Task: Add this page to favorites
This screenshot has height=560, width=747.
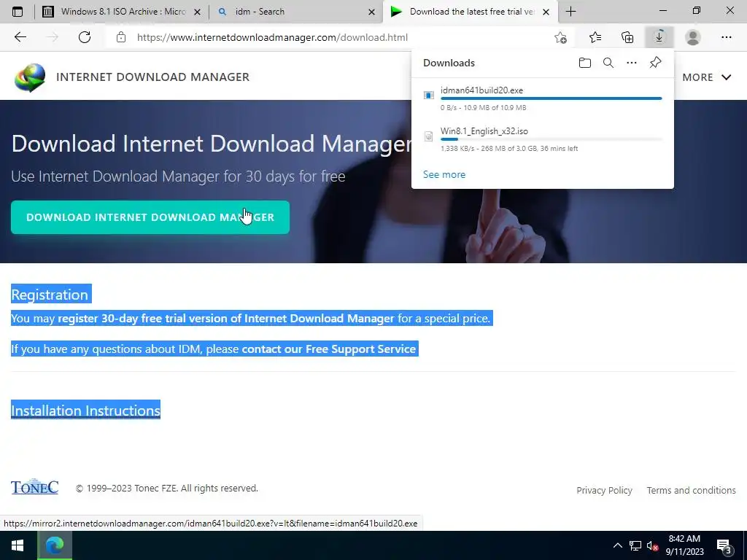Action: (561, 37)
